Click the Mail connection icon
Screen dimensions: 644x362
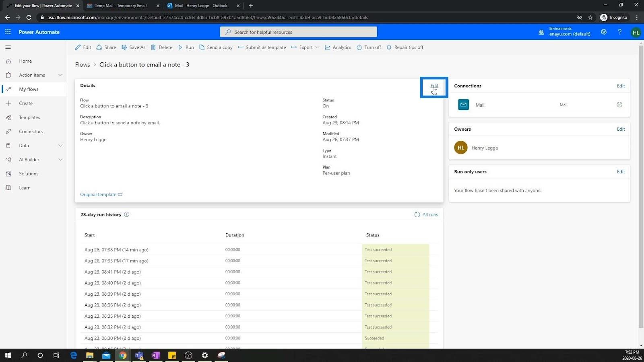point(464,105)
